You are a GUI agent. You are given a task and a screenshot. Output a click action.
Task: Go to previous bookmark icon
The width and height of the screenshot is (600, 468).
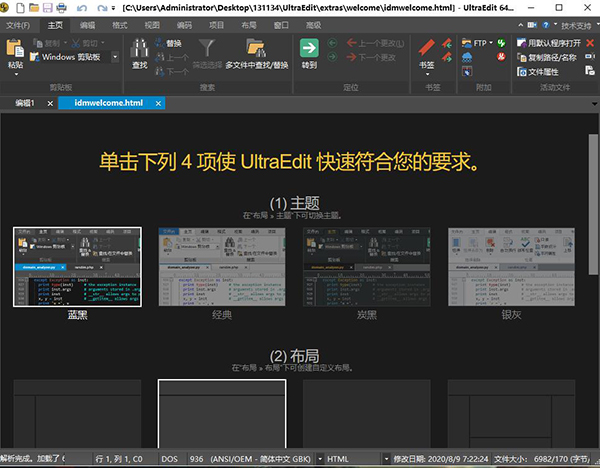(x=446, y=43)
